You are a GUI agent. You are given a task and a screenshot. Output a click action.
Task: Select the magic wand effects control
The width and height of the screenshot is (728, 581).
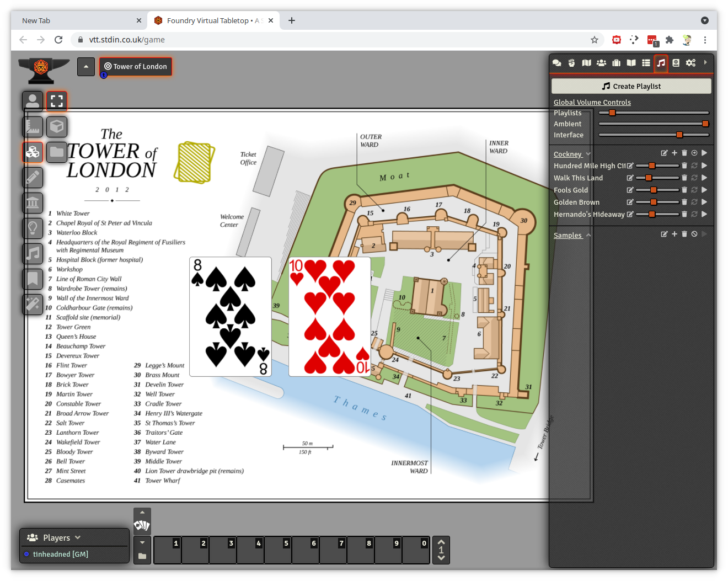click(x=33, y=304)
